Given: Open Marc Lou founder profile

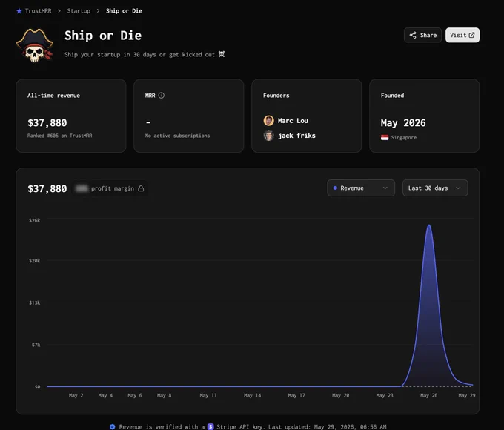Looking at the screenshot, I should click(x=293, y=121).
